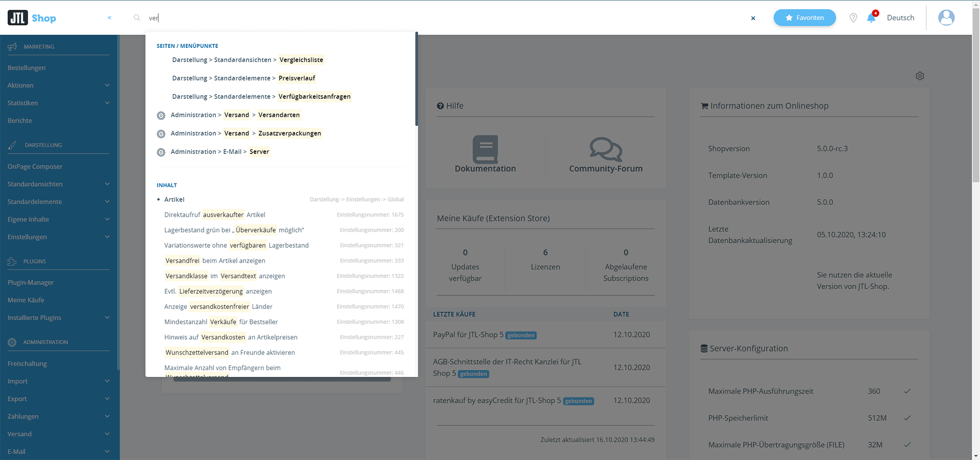Click the Plugins icon in the sidebar
Screen dimensions: 980x460
(x=11, y=261)
